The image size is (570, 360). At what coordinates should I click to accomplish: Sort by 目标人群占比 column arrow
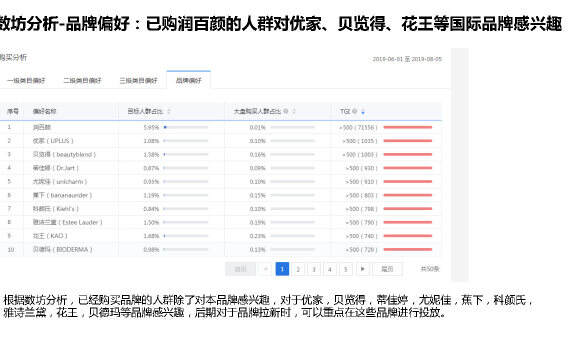[x=169, y=111]
